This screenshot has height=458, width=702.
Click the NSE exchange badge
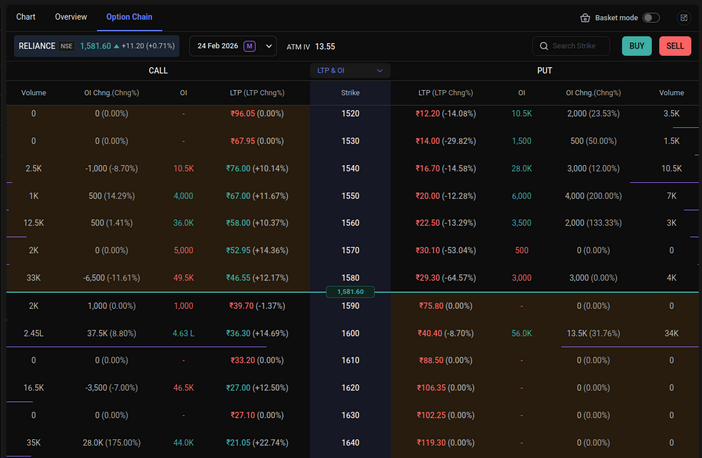pos(66,46)
